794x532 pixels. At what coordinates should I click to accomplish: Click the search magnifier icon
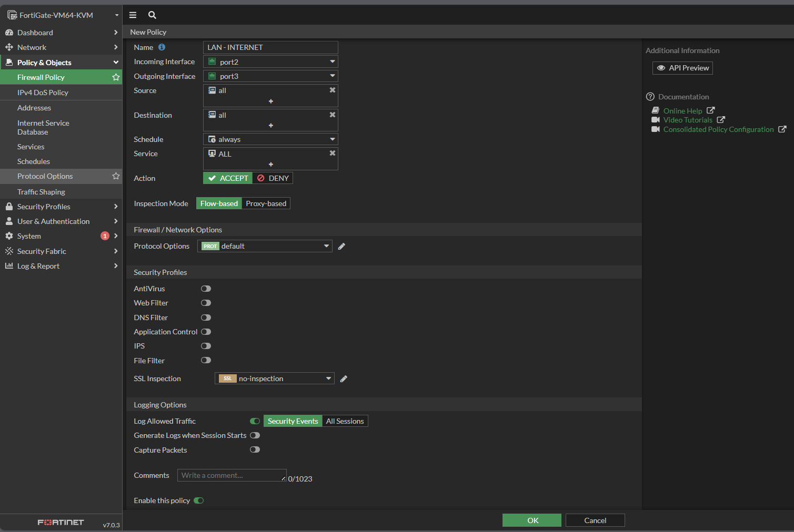coord(152,15)
